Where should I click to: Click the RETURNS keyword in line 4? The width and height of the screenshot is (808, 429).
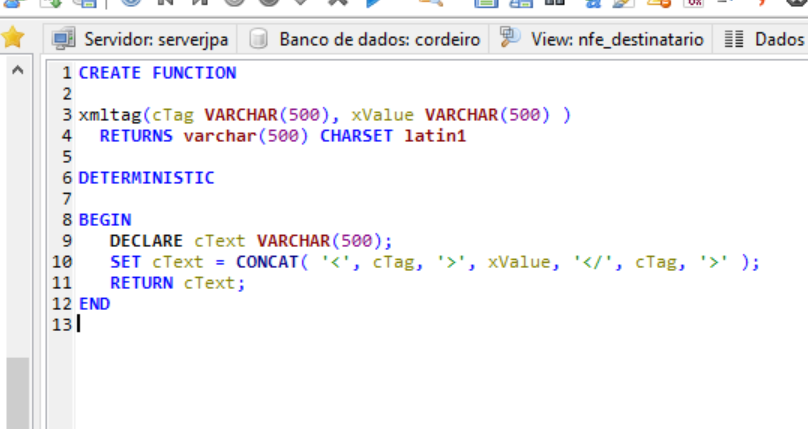(x=136, y=136)
